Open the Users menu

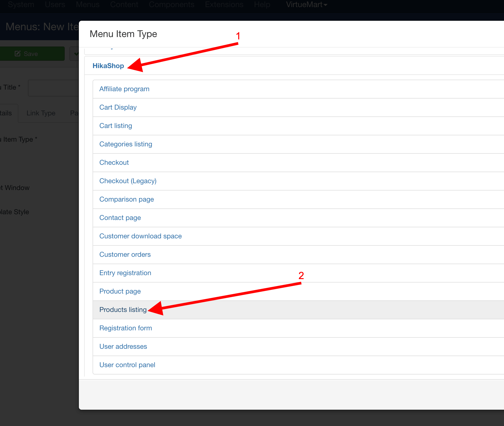[x=55, y=4]
